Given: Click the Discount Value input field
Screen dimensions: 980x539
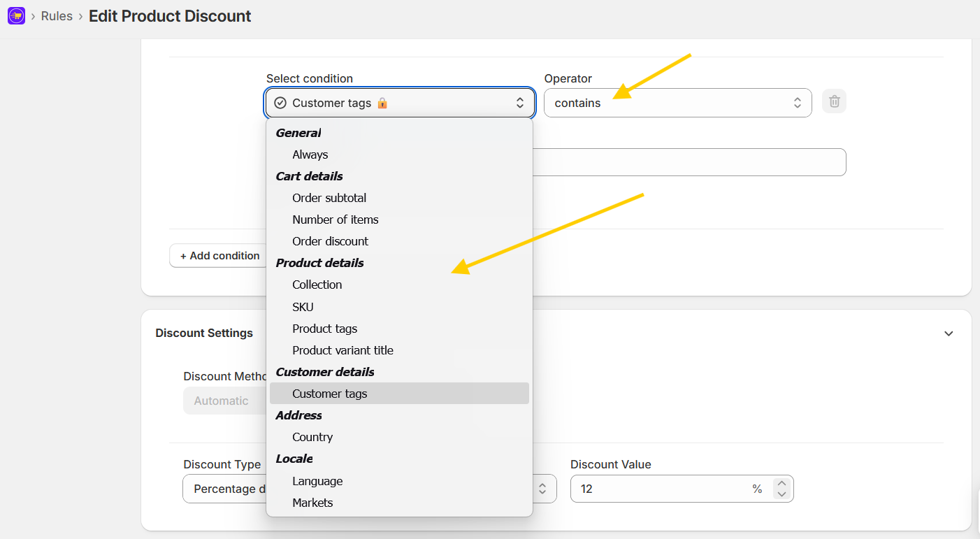Looking at the screenshot, I should coord(661,489).
